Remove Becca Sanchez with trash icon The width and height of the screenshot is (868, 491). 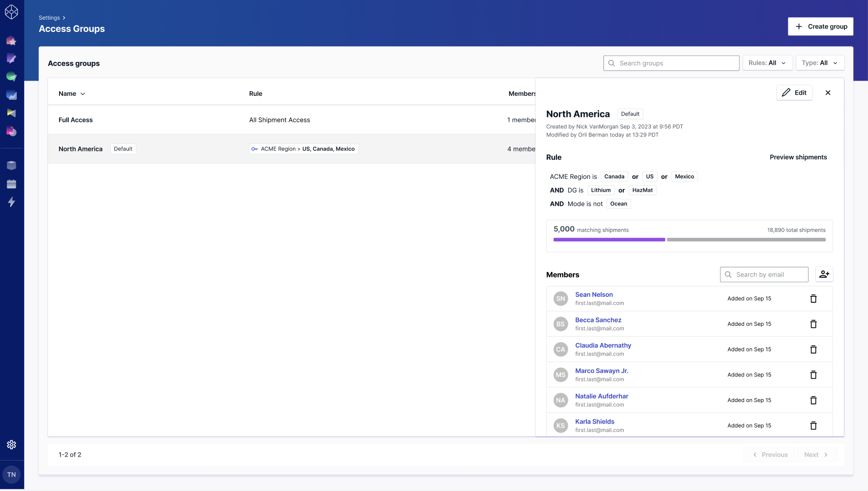coord(813,324)
